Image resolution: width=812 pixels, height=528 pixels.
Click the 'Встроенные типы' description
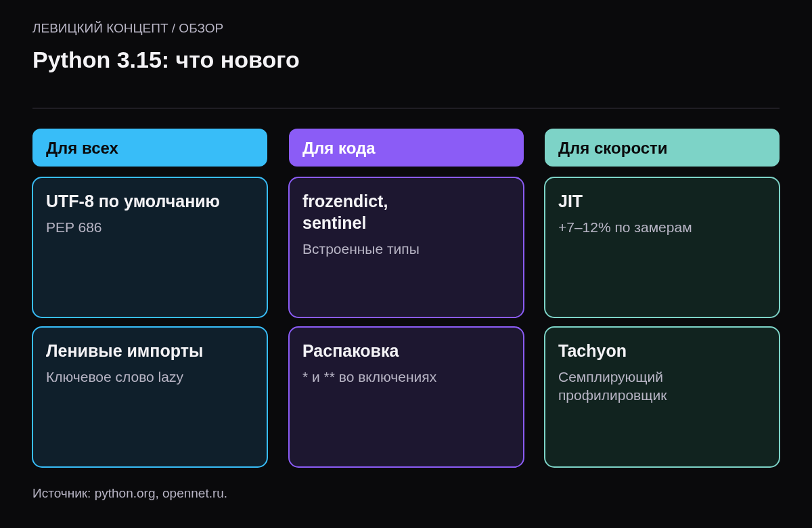point(361,249)
